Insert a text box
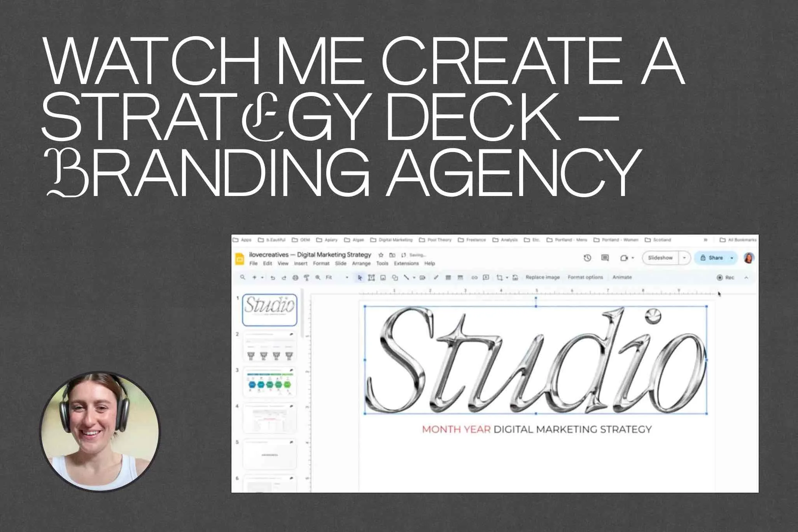The height and width of the screenshot is (532, 798). [371, 277]
